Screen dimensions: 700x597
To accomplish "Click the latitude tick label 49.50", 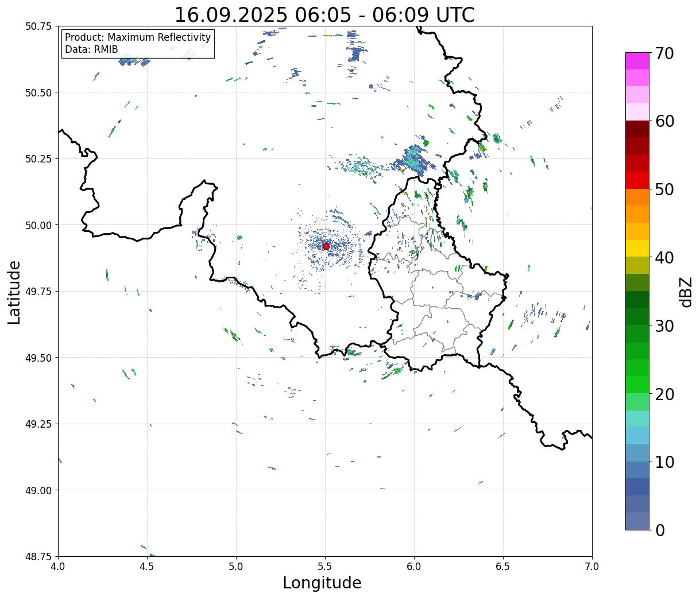I will pyautogui.click(x=38, y=358).
